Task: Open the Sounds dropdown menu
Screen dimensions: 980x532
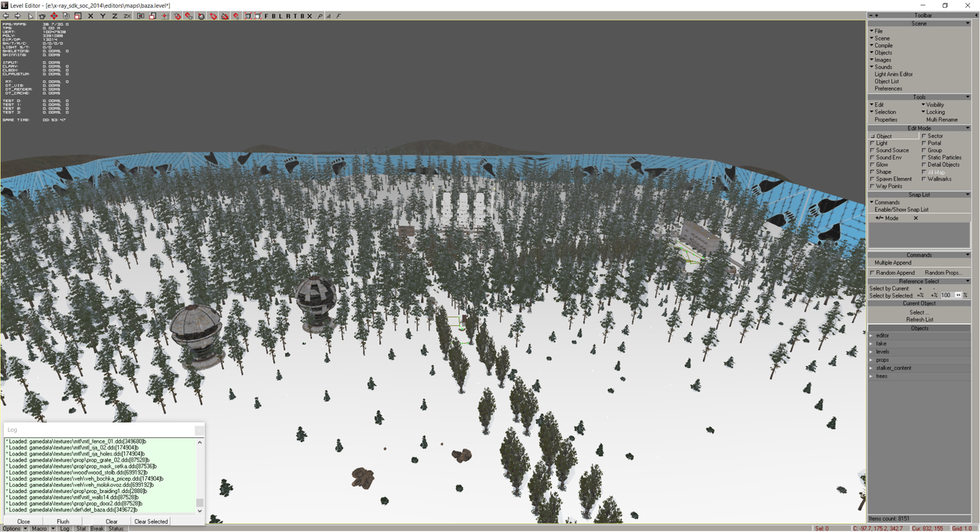Action: (x=882, y=67)
